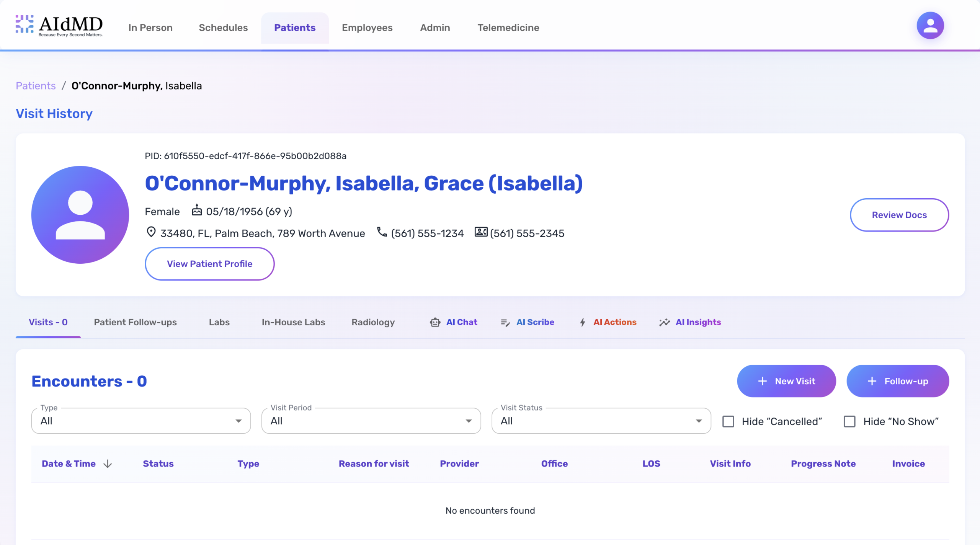Sort by Date & Time arrow icon

pyautogui.click(x=108, y=464)
